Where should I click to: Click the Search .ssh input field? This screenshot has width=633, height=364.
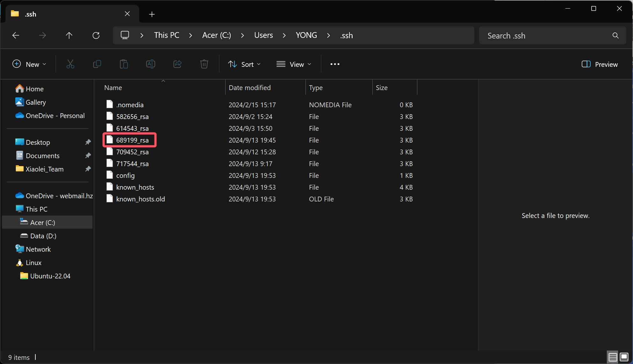[546, 36]
